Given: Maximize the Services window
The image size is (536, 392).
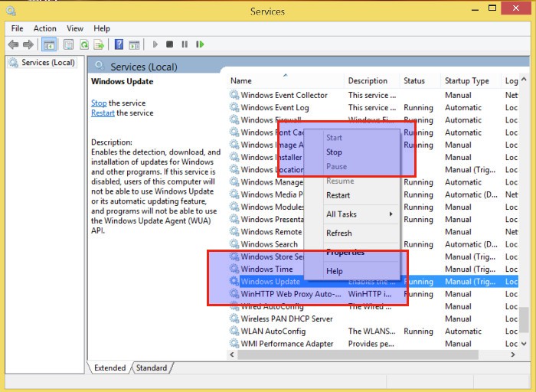Looking at the screenshot, I should (x=492, y=8).
